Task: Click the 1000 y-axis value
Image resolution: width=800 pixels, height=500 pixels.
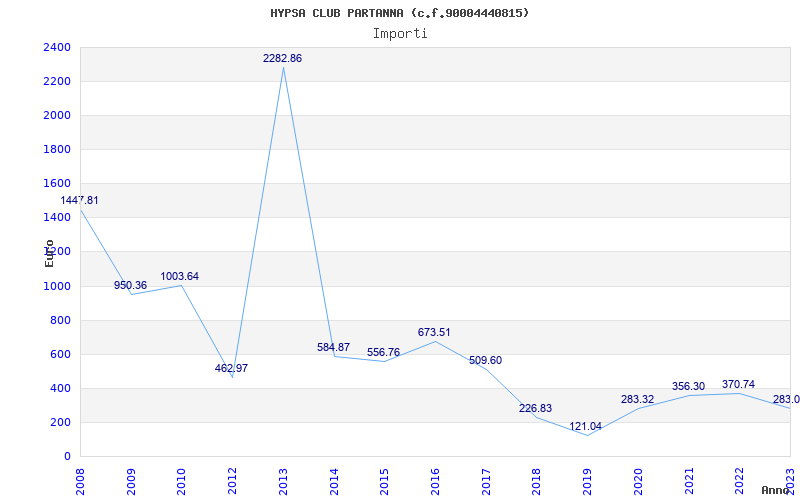Action: click(58, 287)
